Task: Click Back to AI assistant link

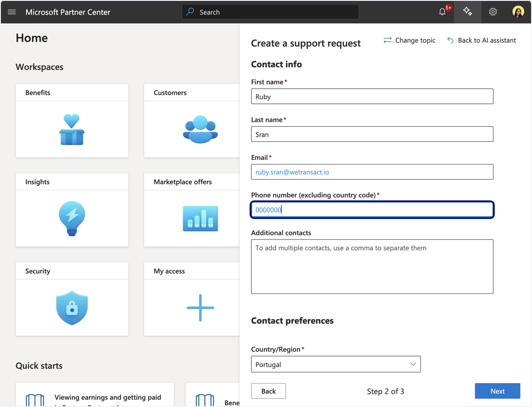Action: 481,40
